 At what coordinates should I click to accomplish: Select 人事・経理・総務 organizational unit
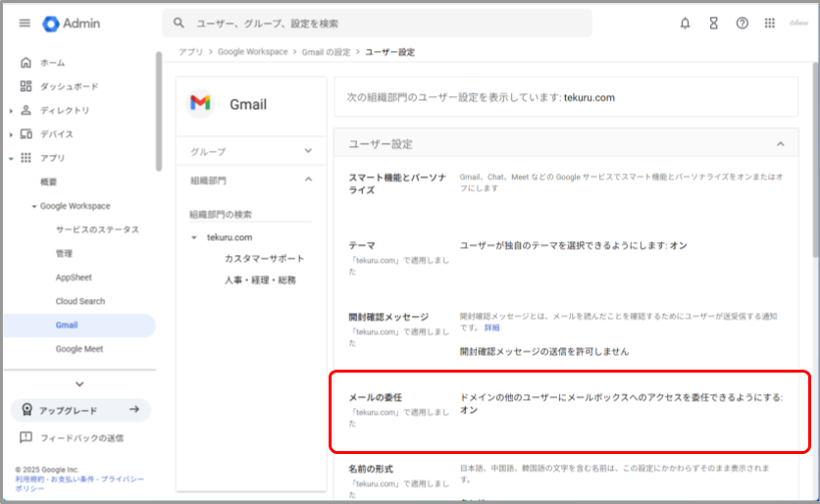click(x=261, y=280)
